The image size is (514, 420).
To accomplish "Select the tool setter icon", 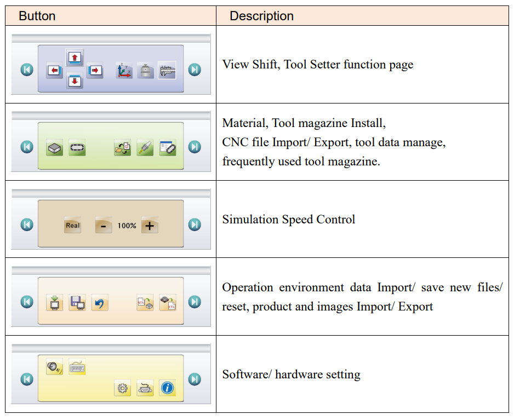I will pyautogui.click(x=146, y=70).
